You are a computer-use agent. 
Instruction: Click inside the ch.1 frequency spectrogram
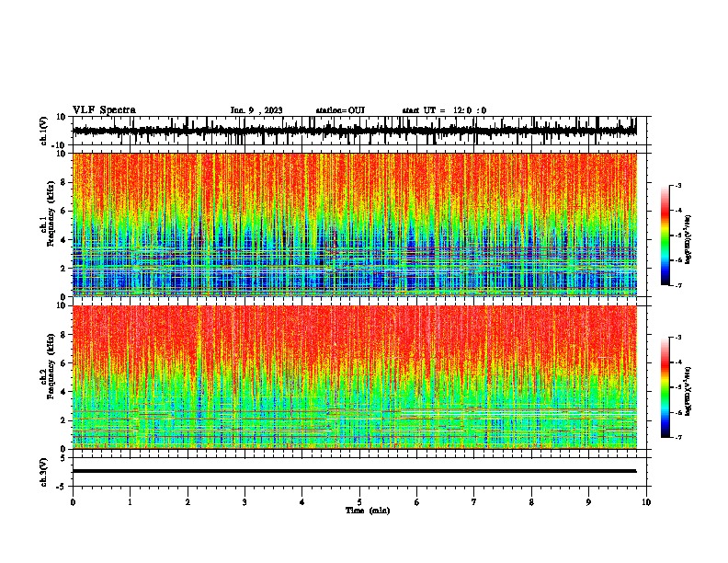(x=354, y=224)
